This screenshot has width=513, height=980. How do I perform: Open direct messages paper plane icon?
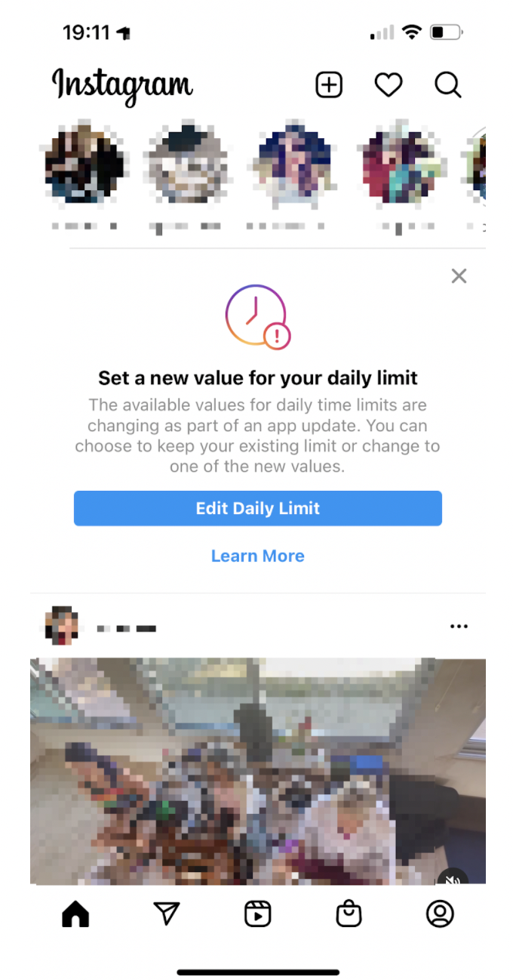(x=167, y=914)
